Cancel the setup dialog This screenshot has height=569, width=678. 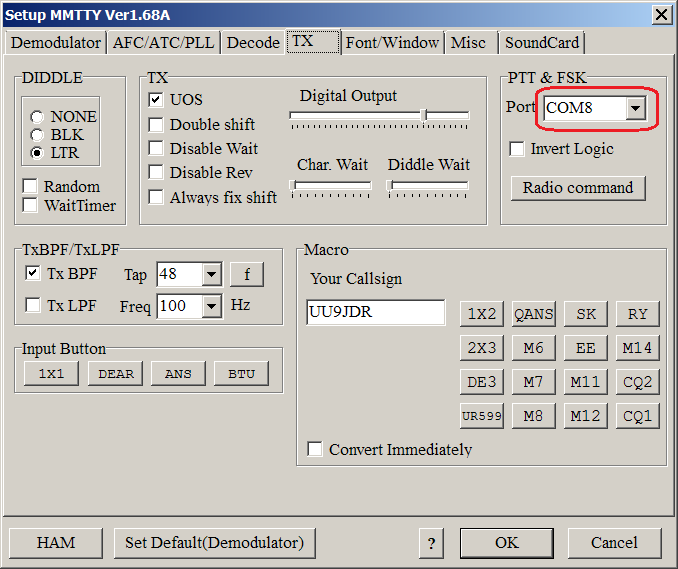tap(614, 543)
